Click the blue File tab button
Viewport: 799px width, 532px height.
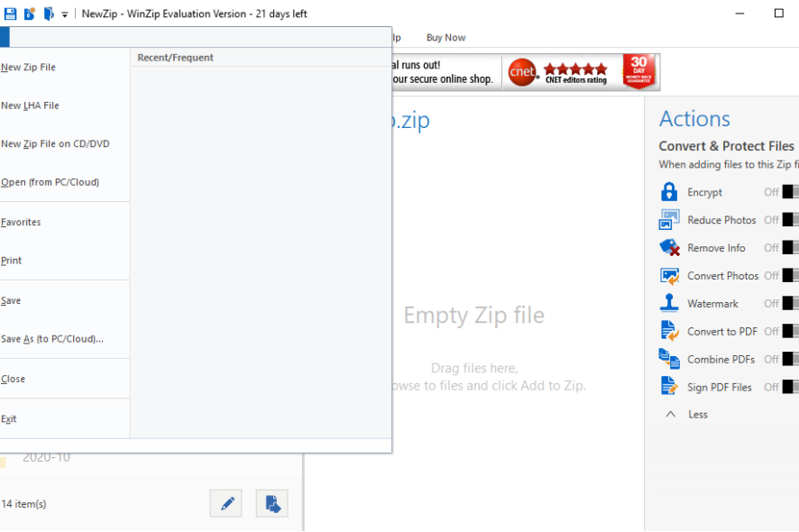pos(5,37)
